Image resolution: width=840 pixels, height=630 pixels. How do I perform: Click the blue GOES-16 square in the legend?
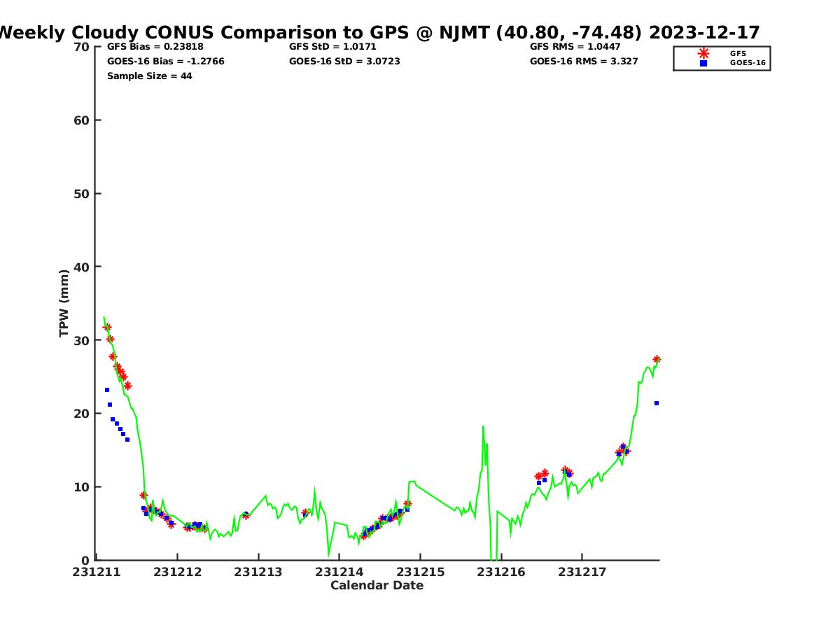703,63
